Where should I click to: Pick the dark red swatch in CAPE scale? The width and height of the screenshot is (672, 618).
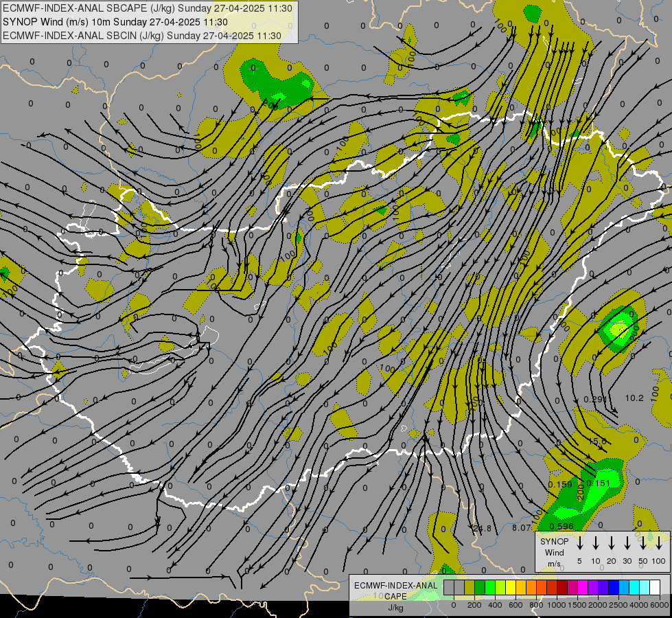tap(562, 587)
